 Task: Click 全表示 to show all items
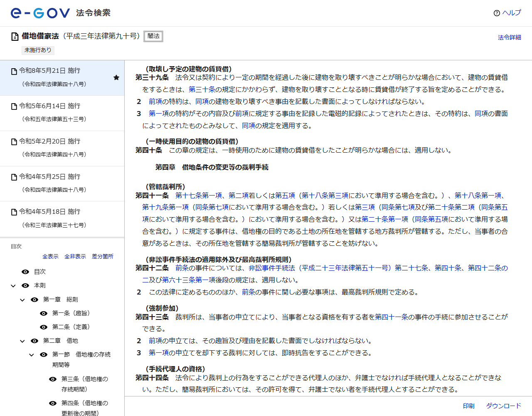pos(50,256)
